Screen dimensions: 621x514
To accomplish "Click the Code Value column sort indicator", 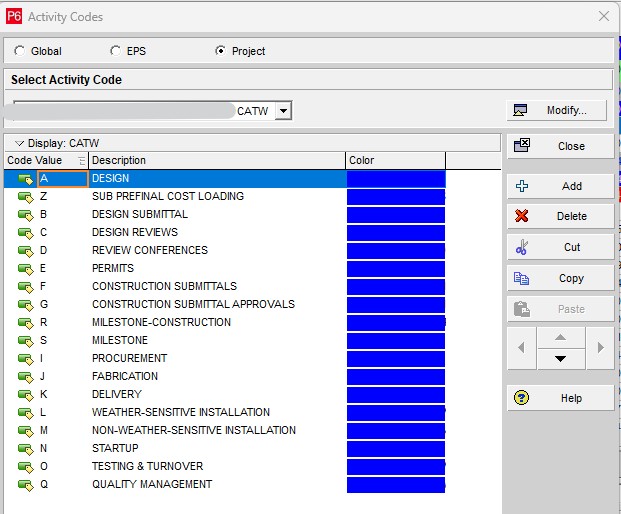I will click(x=81, y=161).
